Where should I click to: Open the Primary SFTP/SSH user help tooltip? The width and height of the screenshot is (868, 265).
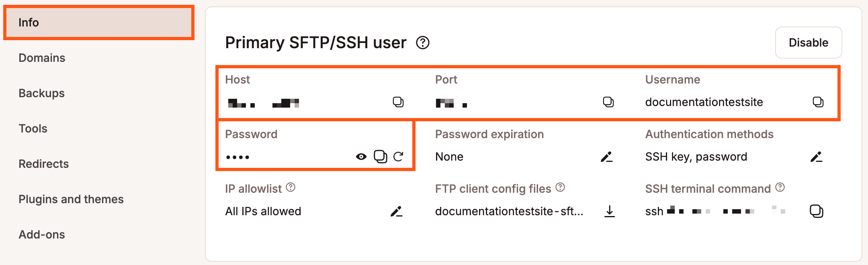click(x=422, y=43)
